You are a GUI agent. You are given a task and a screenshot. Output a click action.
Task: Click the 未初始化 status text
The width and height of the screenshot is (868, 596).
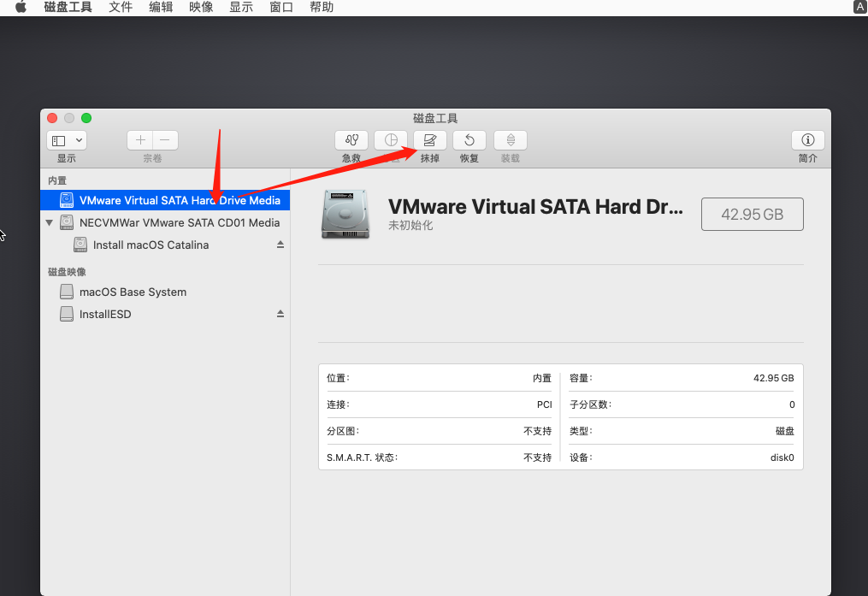(x=410, y=225)
